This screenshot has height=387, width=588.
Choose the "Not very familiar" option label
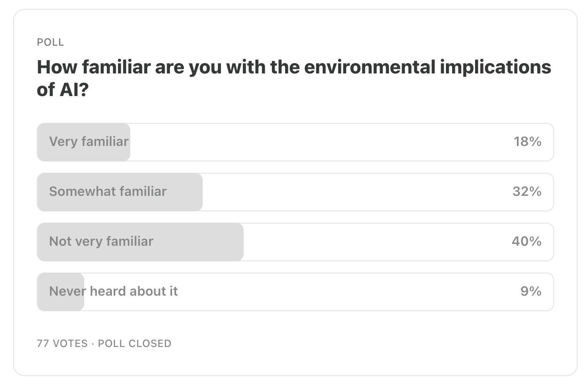click(101, 242)
